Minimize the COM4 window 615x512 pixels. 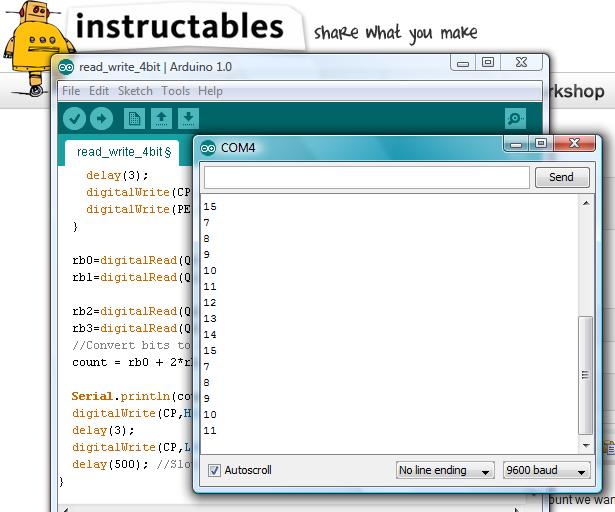pos(516,144)
